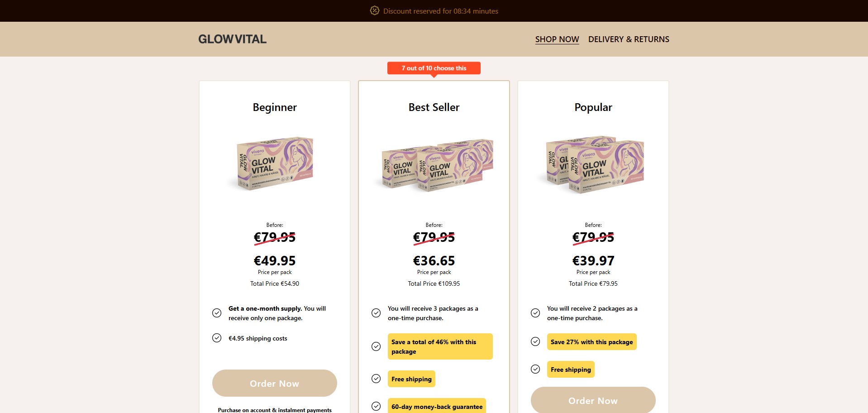Viewport: 868px width, 413px height.
Task: Click check icon beside 3 packages text
Action: [x=376, y=313]
